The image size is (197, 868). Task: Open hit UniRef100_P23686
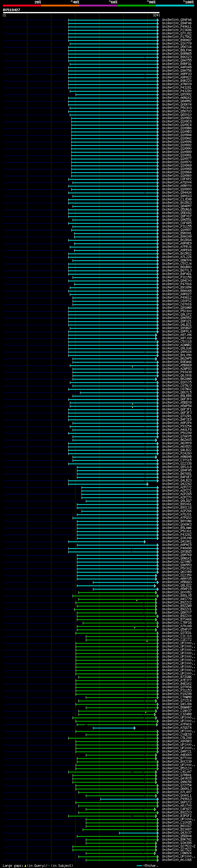[177, 30]
